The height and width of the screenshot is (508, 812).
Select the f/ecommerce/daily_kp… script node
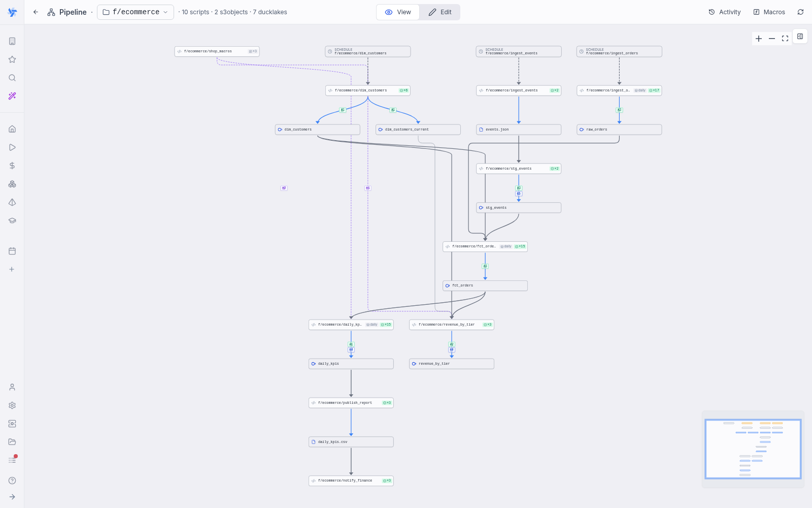click(x=351, y=325)
